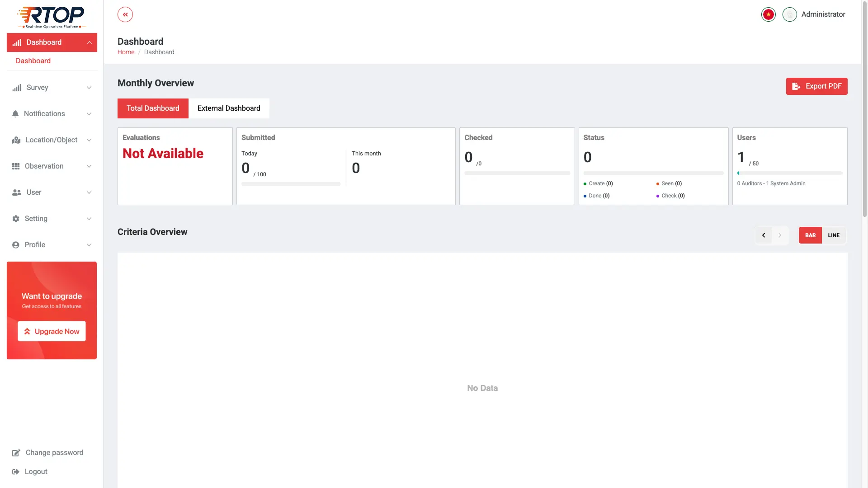Click the Observation grid icon
The image size is (868, 488).
[16, 166]
